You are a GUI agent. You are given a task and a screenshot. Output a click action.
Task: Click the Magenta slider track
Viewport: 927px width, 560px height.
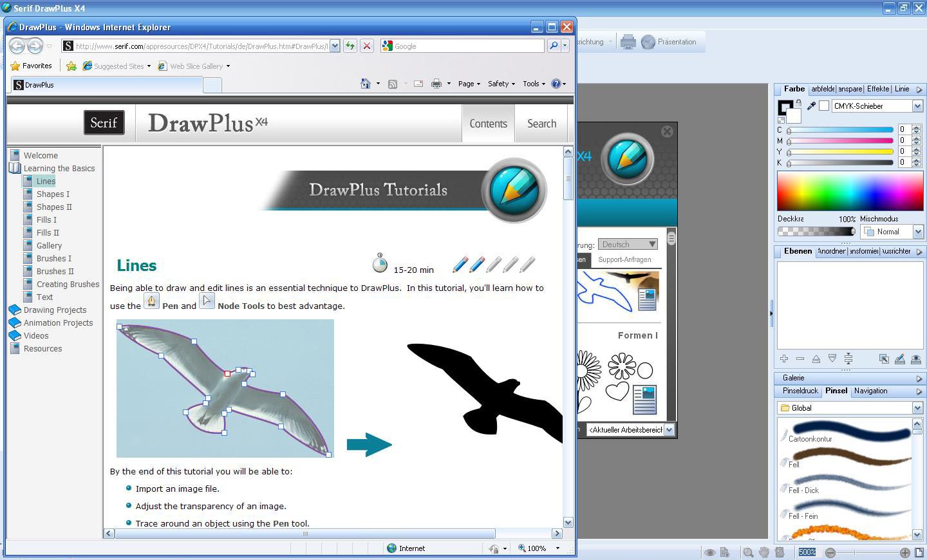840,140
